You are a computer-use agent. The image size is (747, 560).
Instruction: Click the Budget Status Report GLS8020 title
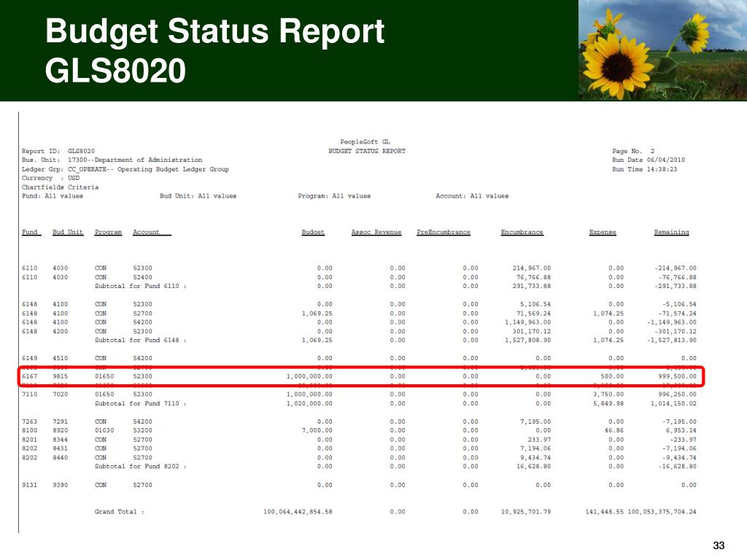(x=215, y=51)
